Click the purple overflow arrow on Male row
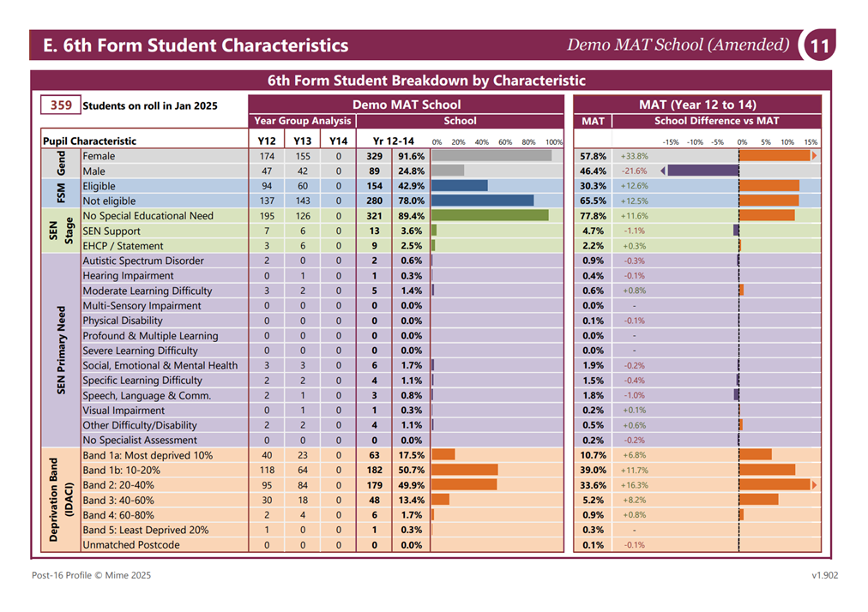This screenshot has width=868, height=612. tap(663, 171)
